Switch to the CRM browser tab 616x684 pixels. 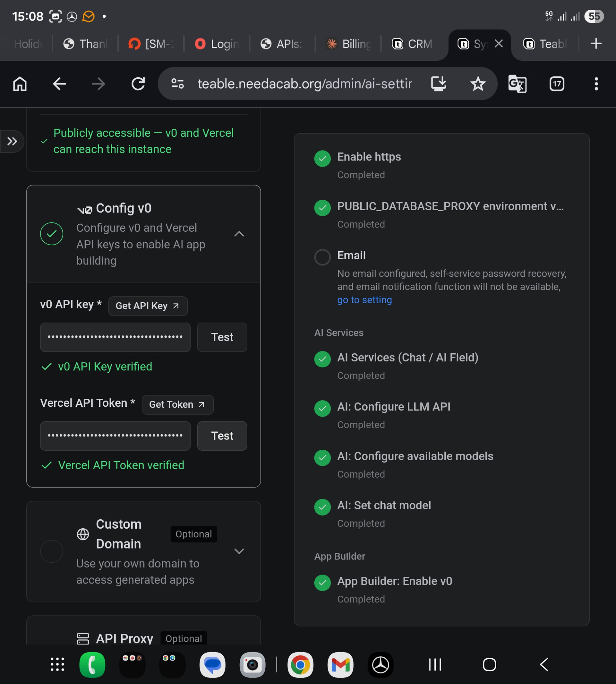point(413,44)
